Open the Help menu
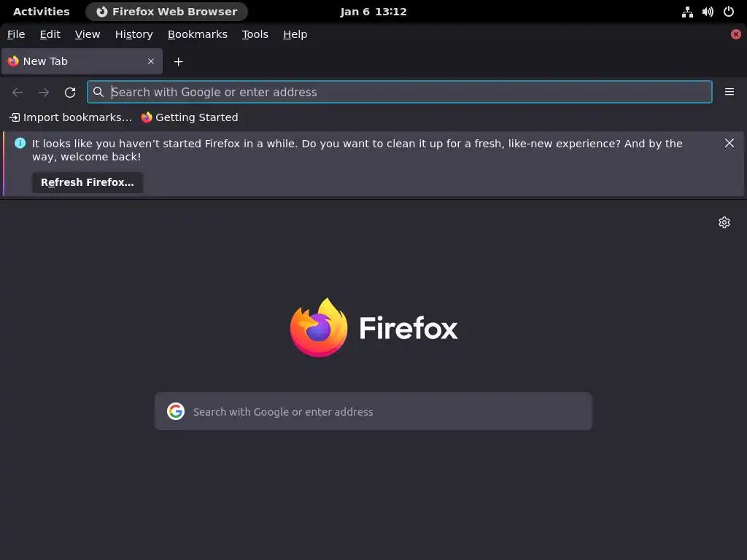The height and width of the screenshot is (560, 747). 295,34
